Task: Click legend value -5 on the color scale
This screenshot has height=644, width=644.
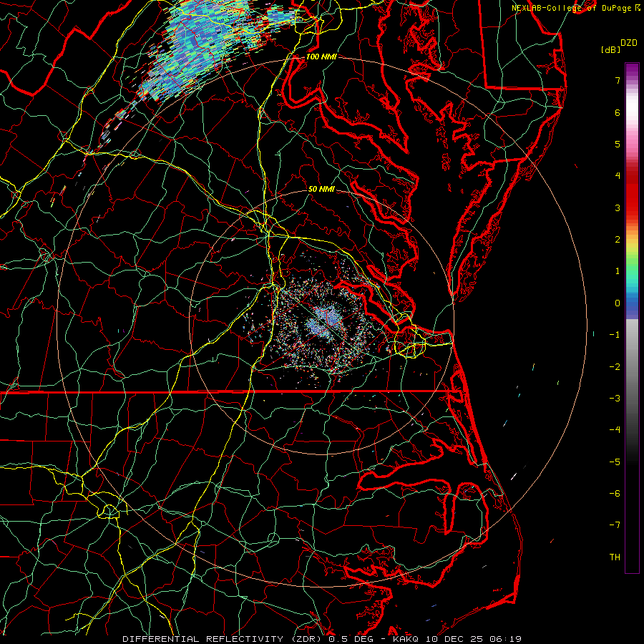Action: (x=615, y=462)
